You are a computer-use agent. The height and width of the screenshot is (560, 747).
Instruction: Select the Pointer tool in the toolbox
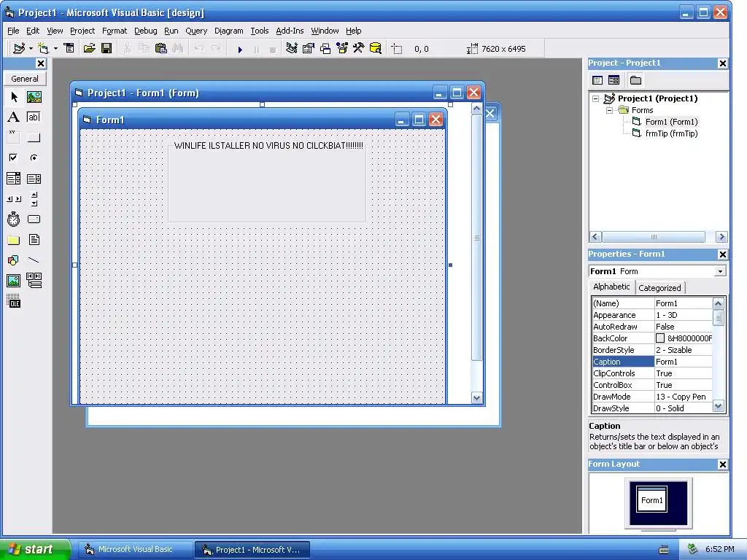point(14,97)
